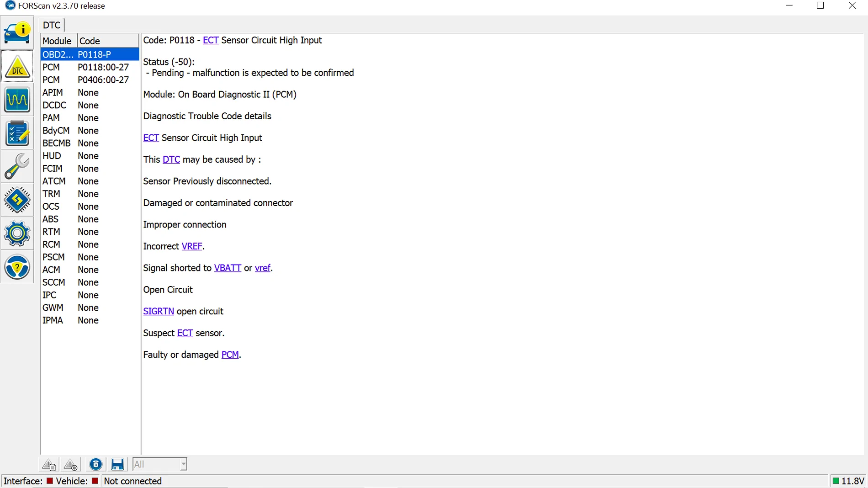Click the 11.8V voltage indicator
The width and height of the screenshot is (868, 488).
848,481
